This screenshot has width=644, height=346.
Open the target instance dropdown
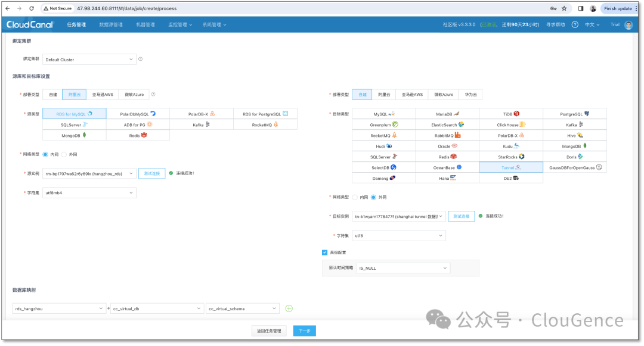point(399,216)
